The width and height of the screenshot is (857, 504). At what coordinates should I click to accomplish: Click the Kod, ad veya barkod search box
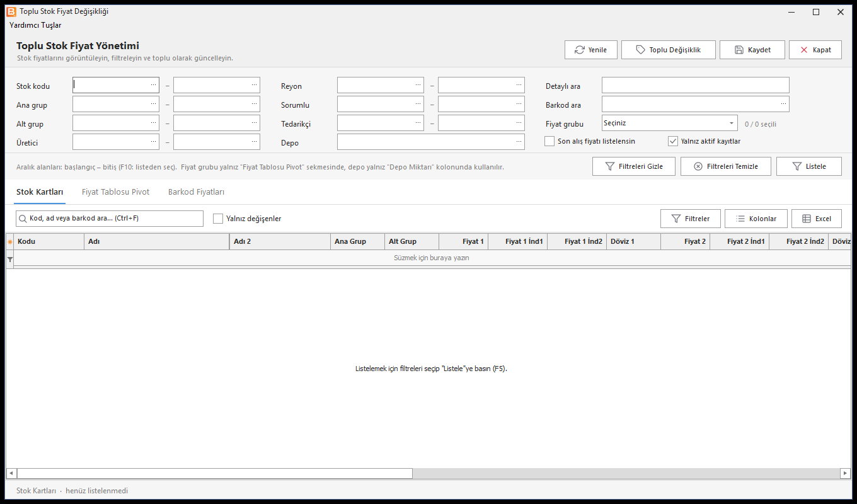point(110,219)
